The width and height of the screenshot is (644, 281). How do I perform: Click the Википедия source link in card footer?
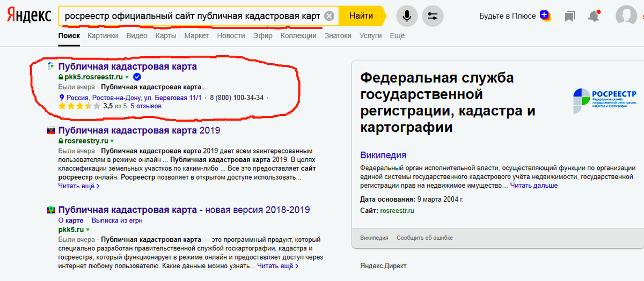point(374,238)
